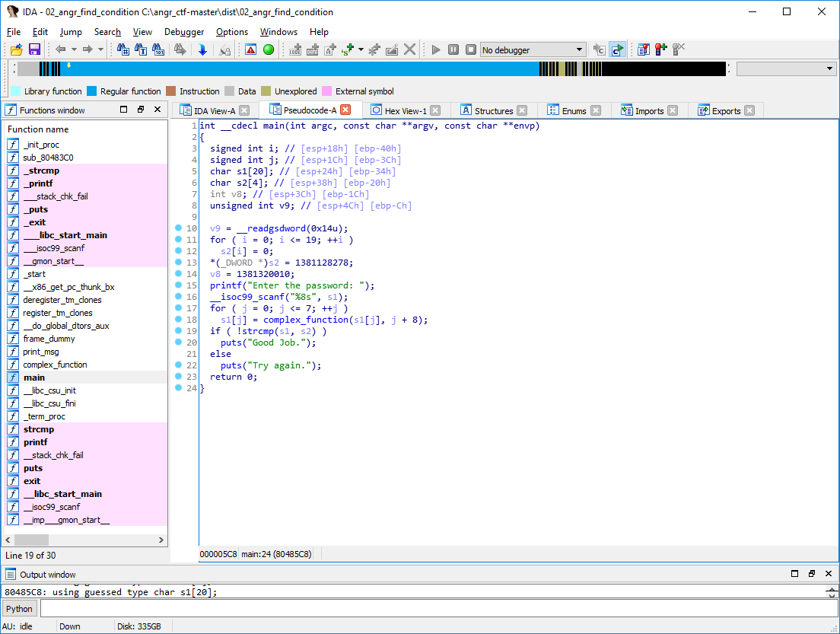Viewport: 840px width, 634px height.
Task: Click the Functions window float button
Action: pyautogui.click(x=141, y=110)
